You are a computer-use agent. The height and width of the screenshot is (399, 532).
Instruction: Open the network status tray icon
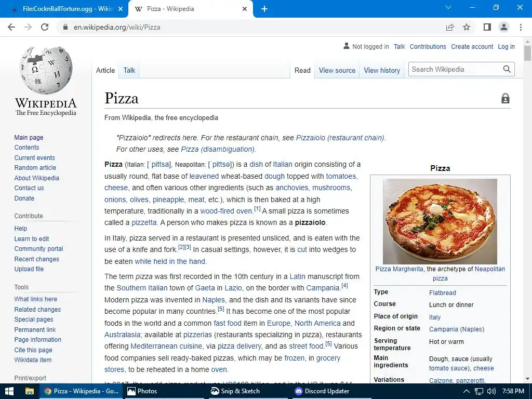pos(478,391)
